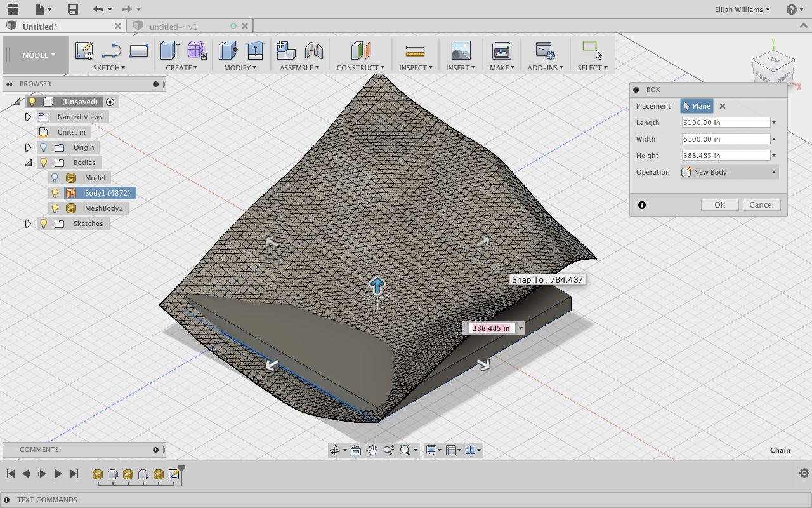The height and width of the screenshot is (508, 812).
Task: Open the Create solid tool
Action: pyautogui.click(x=169, y=50)
